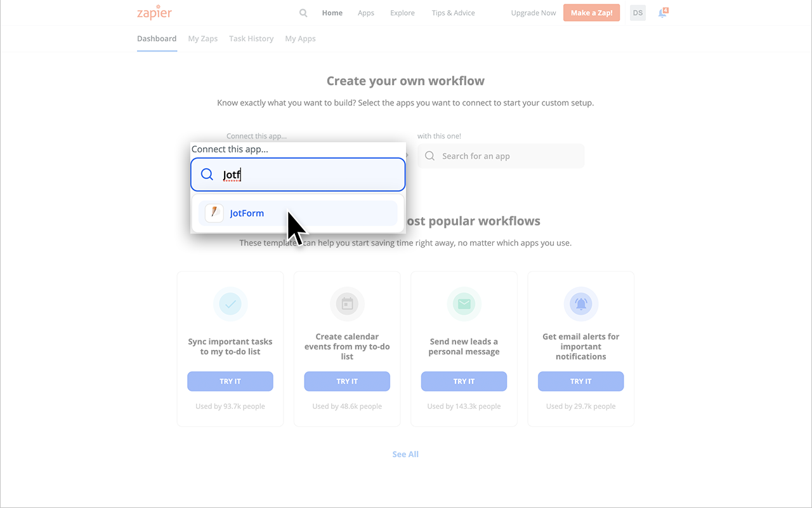Click TRY IT under Send new leads
The image size is (812, 508).
[464, 381]
